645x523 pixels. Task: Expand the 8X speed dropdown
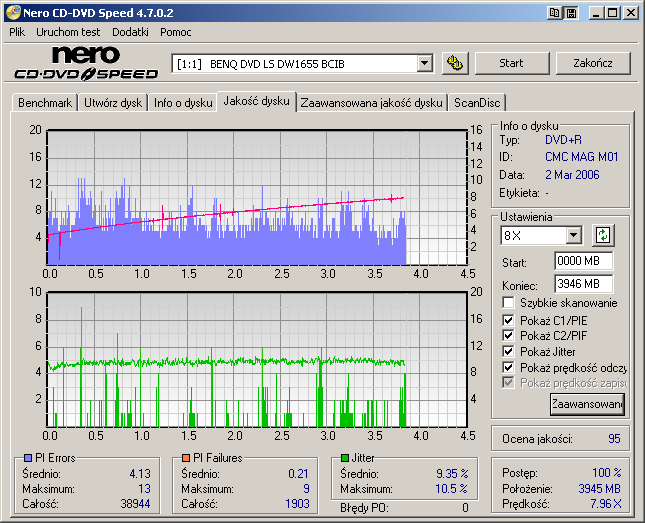coord(573,236)
